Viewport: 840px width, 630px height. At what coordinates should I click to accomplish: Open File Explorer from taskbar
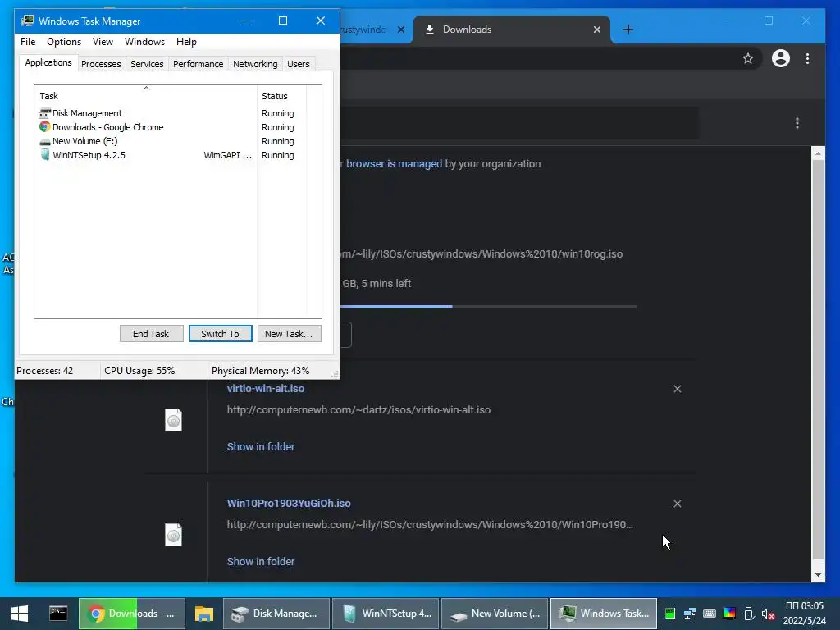pyautogui.click(x=203, y=614)
